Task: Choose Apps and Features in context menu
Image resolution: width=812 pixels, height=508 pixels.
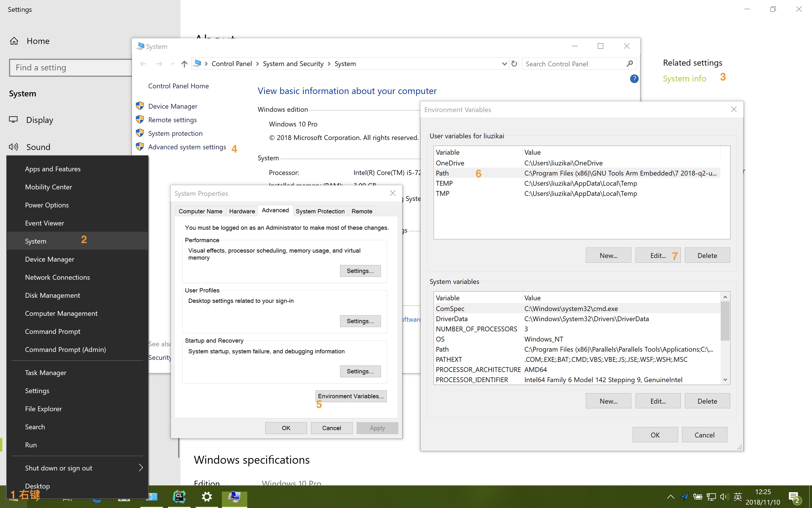Action: (77, 169)
